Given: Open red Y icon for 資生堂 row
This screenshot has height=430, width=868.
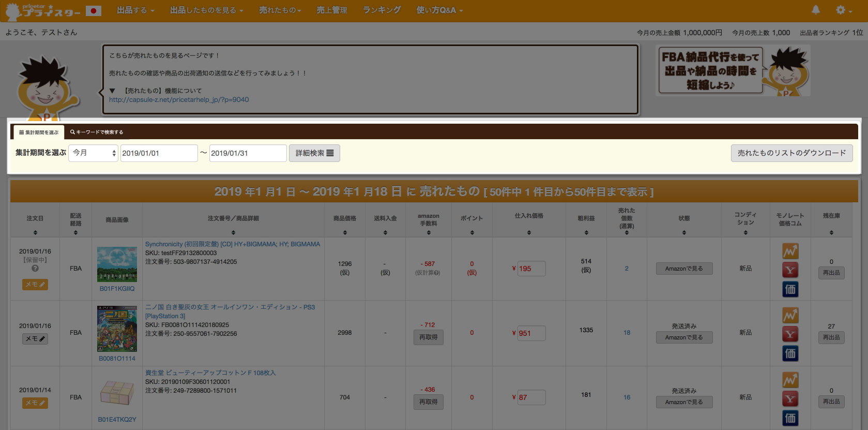Looking at the screenshot, I should (790, 399).
